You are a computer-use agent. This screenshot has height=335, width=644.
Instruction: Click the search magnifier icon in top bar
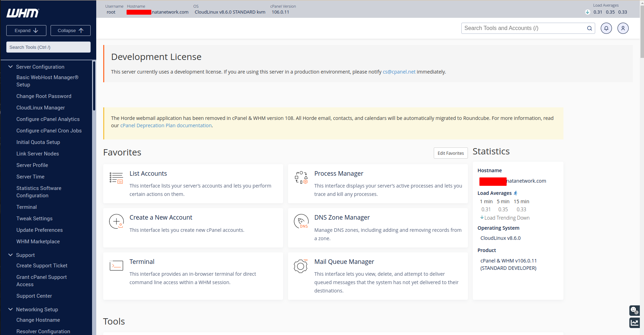(x=590, y=28)
